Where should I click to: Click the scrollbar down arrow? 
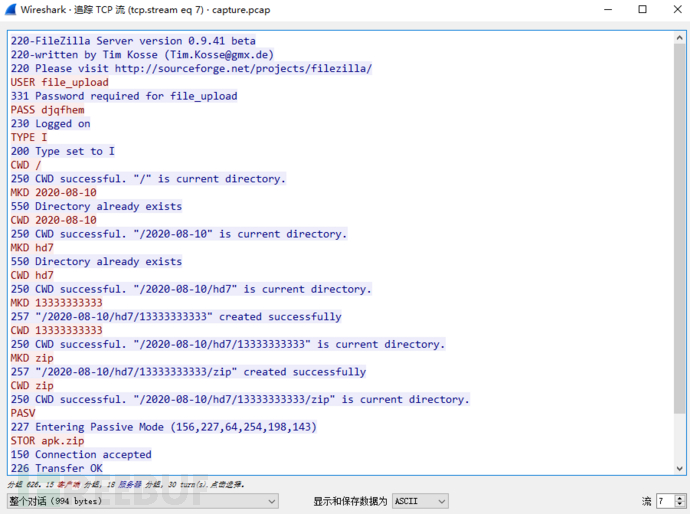[679, 468]
